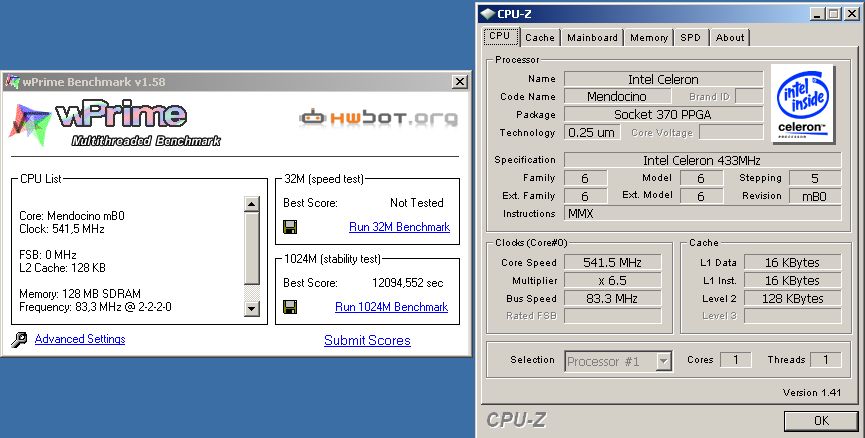The height and width of the screenshot is (438, 865).
Task: Click 'Memory: 128 MB SDRAM' line
Action: pyautogui.click(x=80, y=294)
